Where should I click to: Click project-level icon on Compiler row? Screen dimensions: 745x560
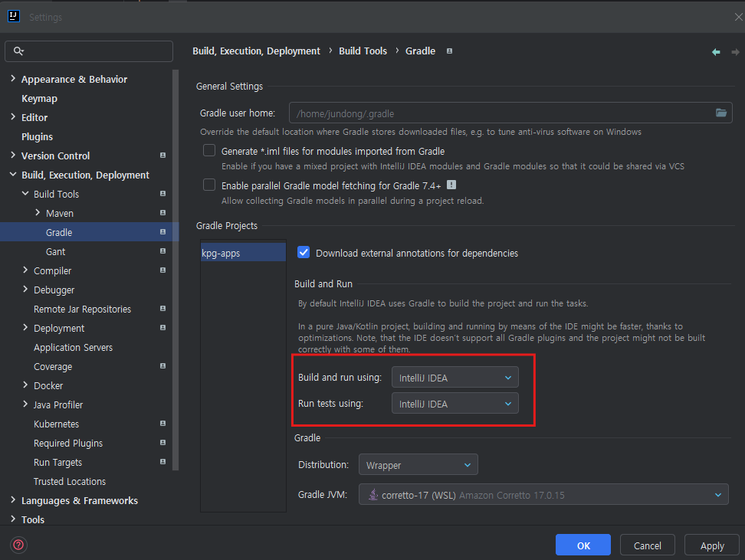coord(162,270)
